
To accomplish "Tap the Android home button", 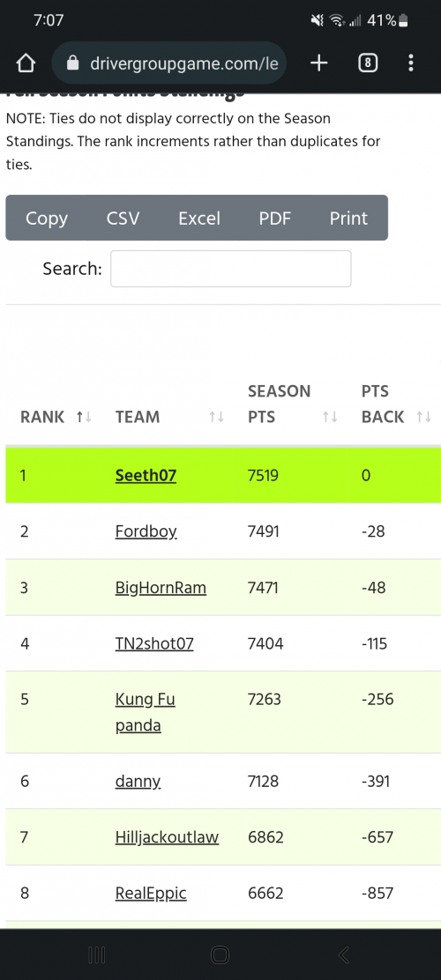I will point(220,954).
